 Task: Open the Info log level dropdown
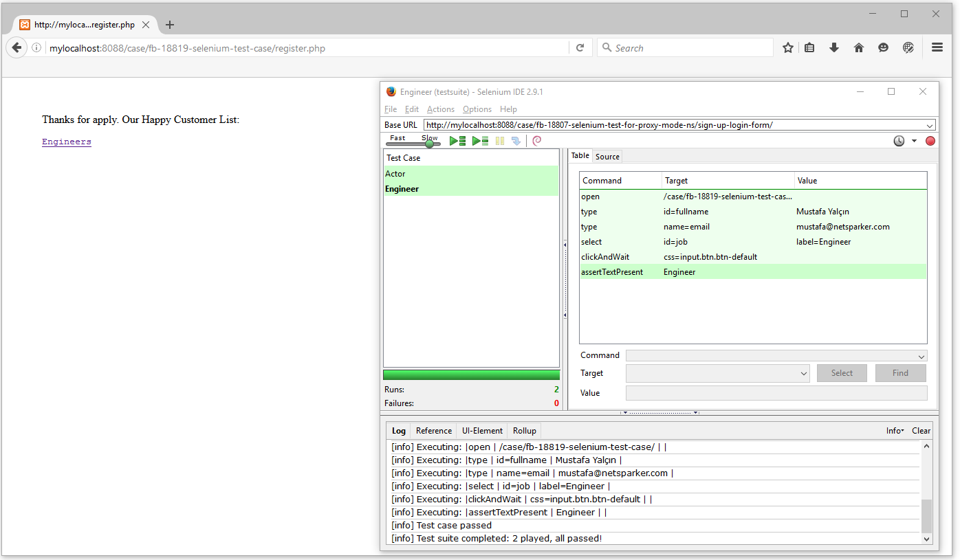click(x=895, y=430)
